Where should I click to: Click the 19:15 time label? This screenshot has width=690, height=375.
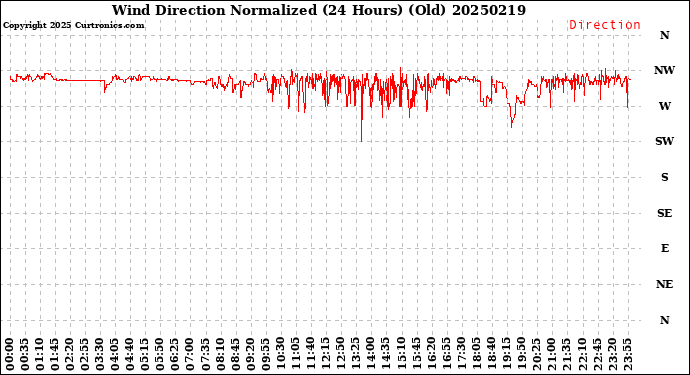tap(506, 355)
